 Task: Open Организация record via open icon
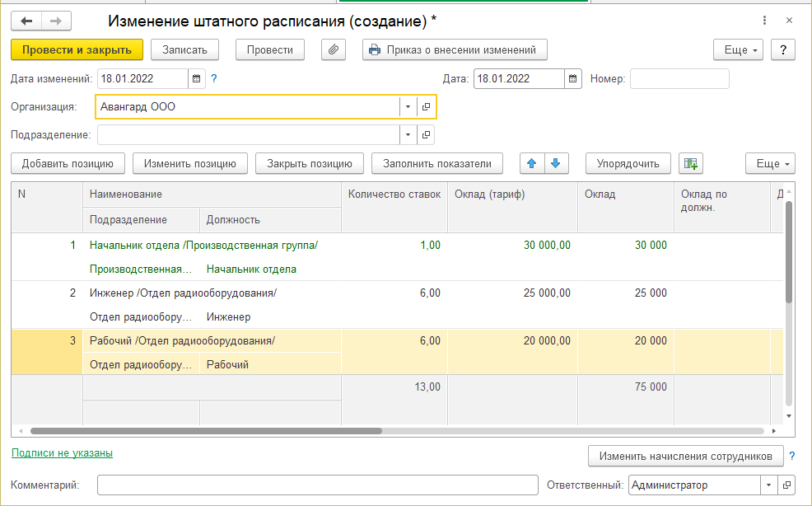[426, 107]
